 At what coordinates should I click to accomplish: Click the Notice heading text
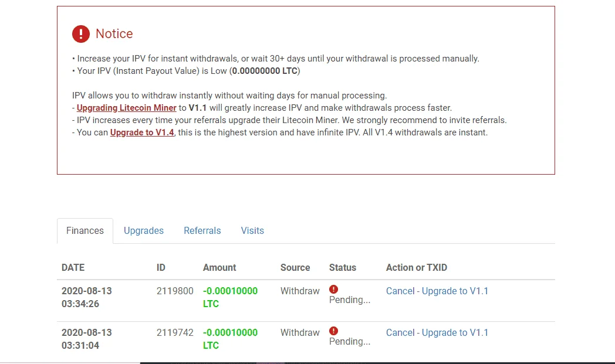(x=114, y=33)
